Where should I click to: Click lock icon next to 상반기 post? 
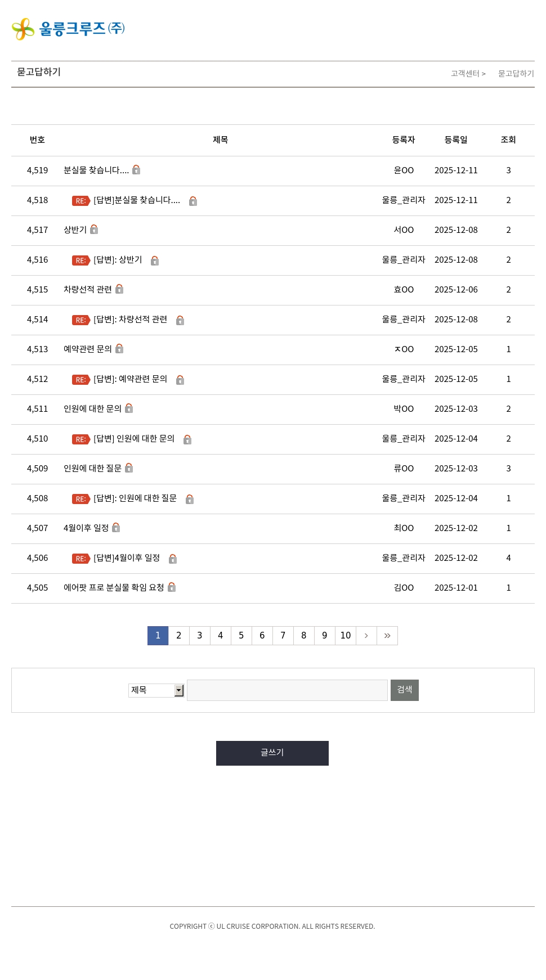[94, 230]
